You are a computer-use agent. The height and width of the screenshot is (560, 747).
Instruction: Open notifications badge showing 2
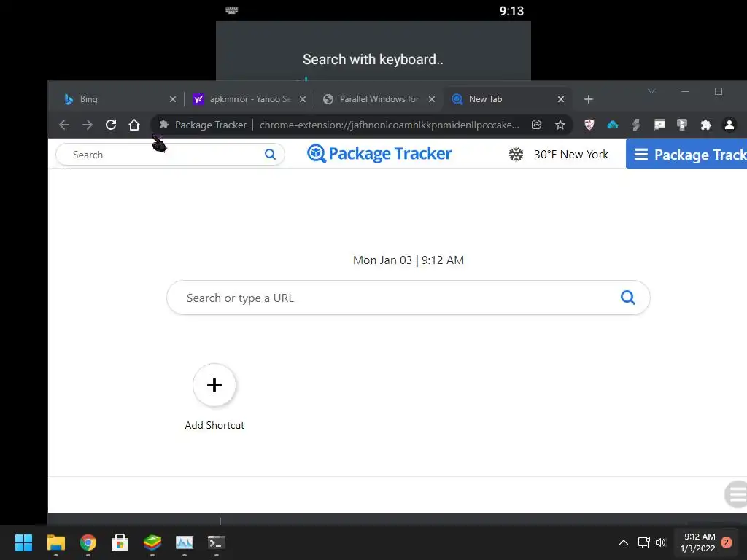pyautogui.click(x=727, y=542)
